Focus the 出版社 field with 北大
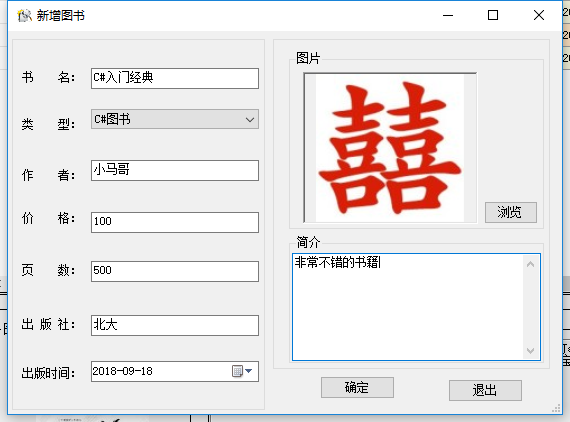The height and width of the screenshot is (422, 570). [175, 325]
